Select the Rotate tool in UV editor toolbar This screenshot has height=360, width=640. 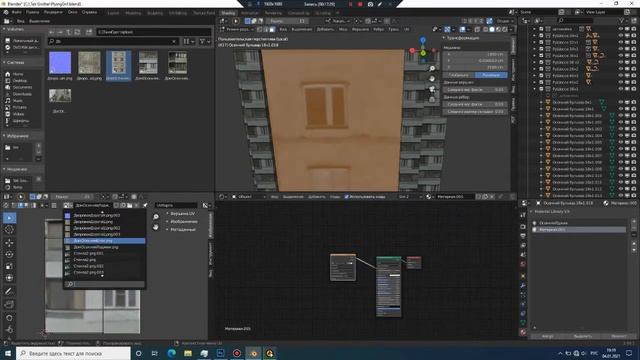coord(9,254)
